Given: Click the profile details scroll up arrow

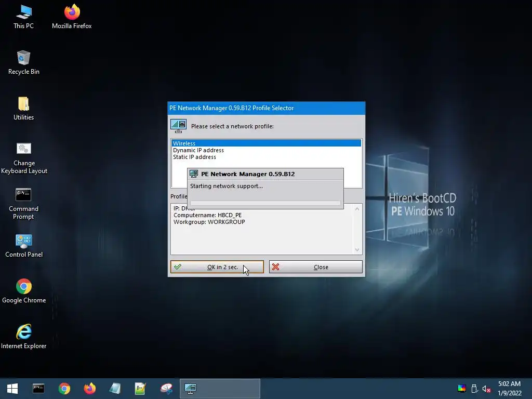Looking at the screenshot, I should click(x=357, y=209).
